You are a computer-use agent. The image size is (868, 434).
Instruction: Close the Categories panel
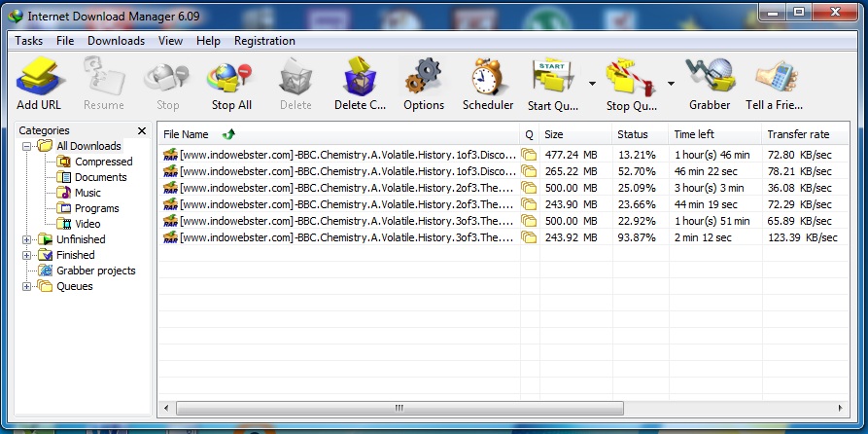click(x=142, y=130)
